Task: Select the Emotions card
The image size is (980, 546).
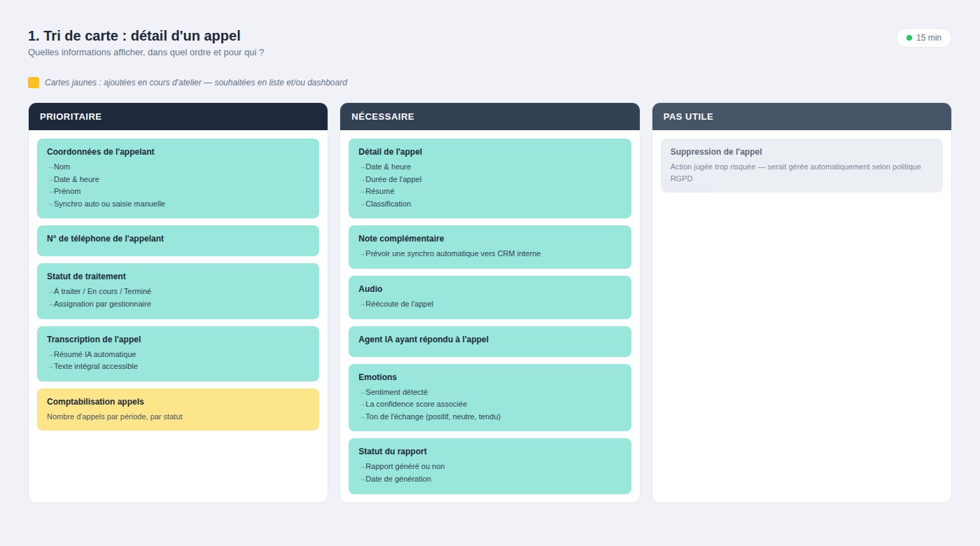Action: 490,398
